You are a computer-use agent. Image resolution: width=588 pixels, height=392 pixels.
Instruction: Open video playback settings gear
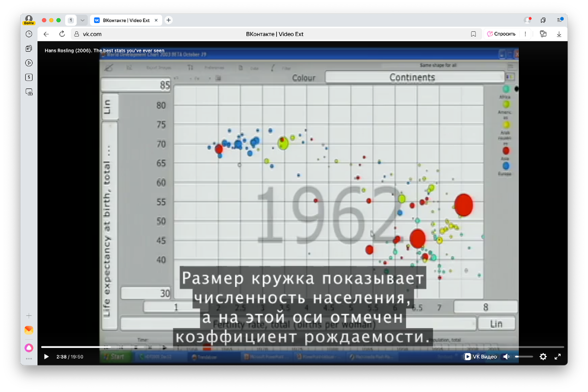[543, 357]
